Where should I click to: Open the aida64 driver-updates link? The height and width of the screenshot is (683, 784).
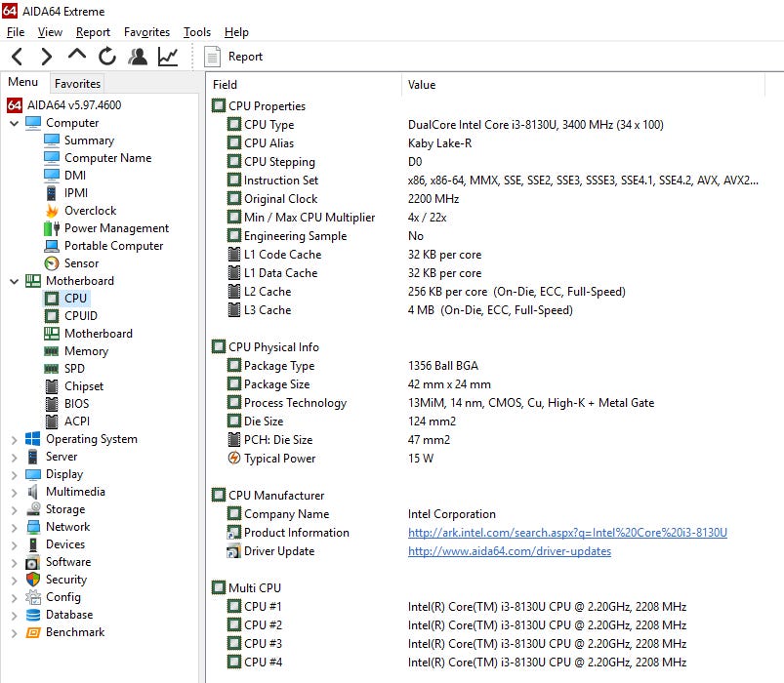[x=509, y=551]
